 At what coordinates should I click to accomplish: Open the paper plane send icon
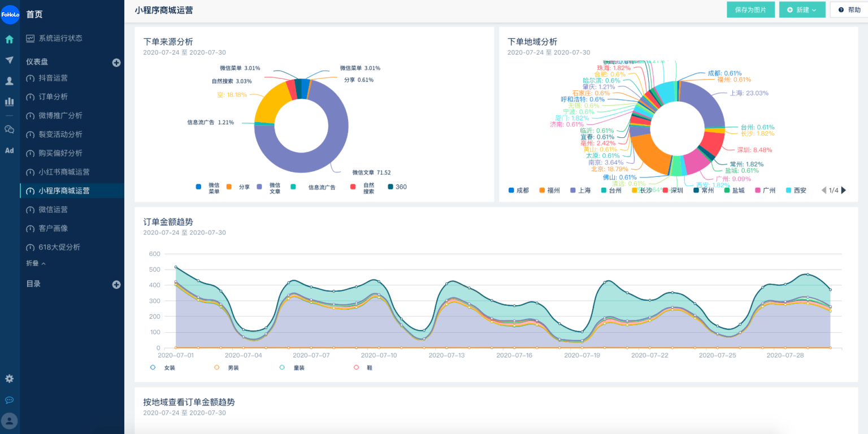click(x=10, y=60)
